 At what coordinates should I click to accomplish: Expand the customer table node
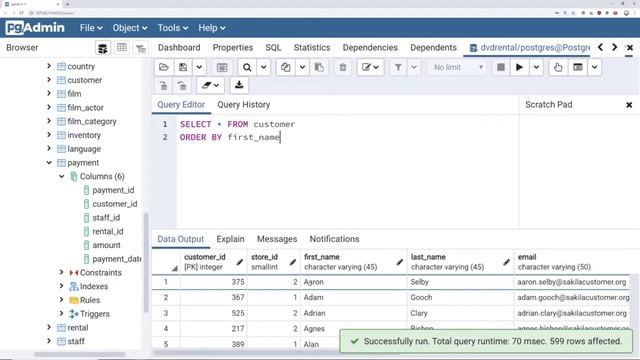(49, 80)
